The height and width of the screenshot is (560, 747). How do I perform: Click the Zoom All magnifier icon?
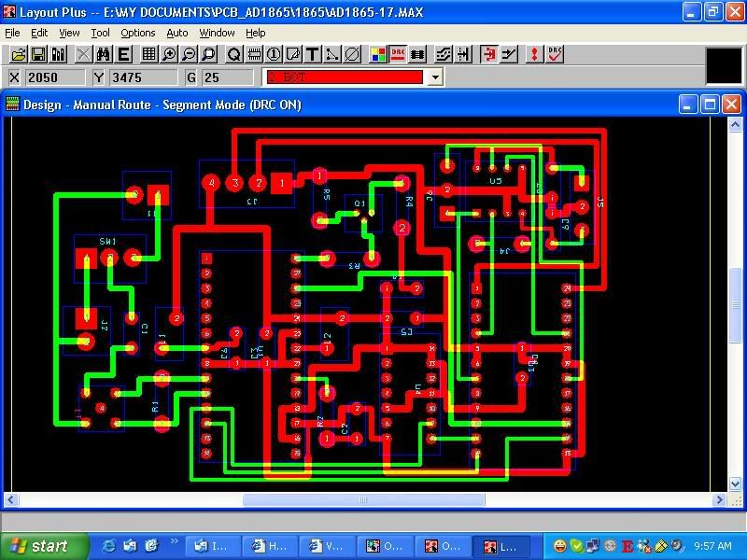pos(208,54)
